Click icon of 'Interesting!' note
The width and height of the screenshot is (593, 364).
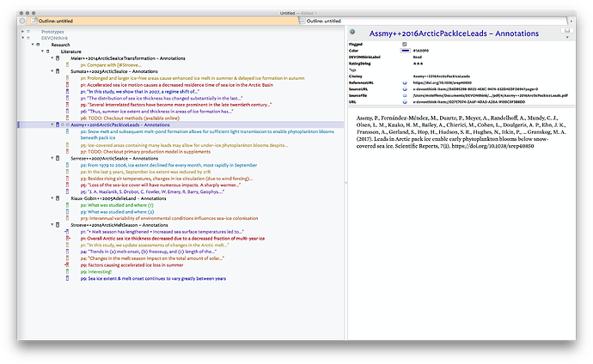[67, 271]
